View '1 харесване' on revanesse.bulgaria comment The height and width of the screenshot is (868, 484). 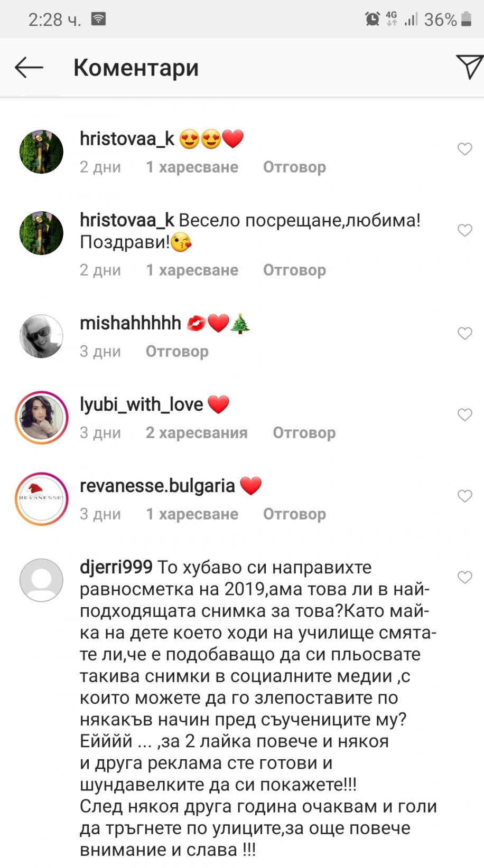point(192,514)
